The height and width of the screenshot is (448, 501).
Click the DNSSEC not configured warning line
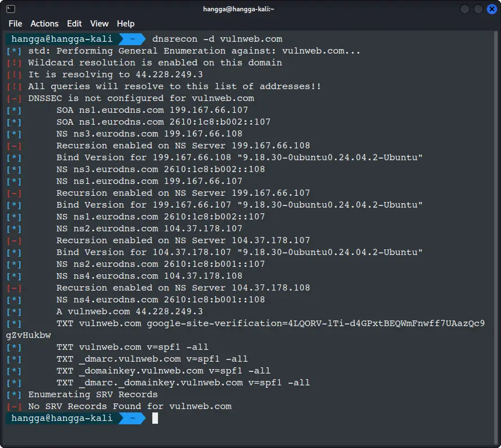click(x=134, y=98)
